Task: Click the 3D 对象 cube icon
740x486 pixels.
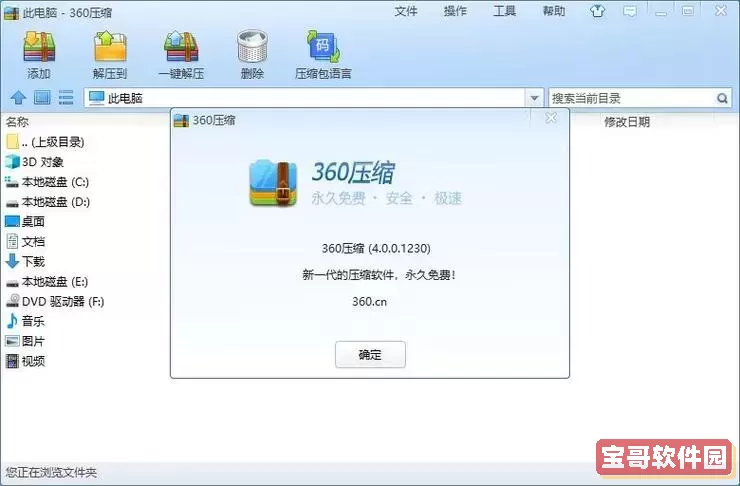Action: pos(12,162)
